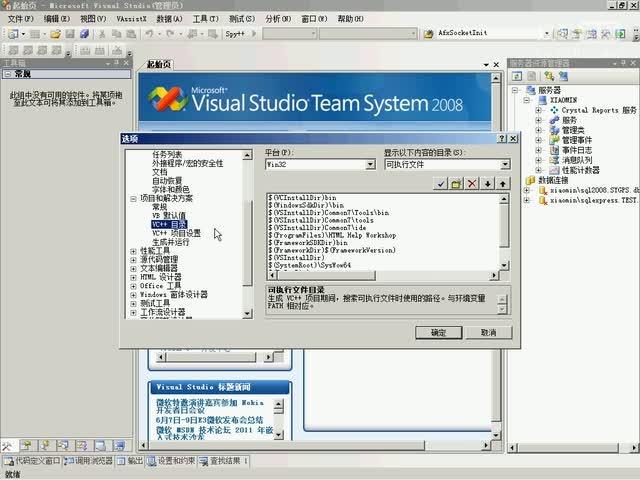This screenshot has width=640, height=480.
Task: Click the checkmark icon above directory list
Action: pos(440,184)
